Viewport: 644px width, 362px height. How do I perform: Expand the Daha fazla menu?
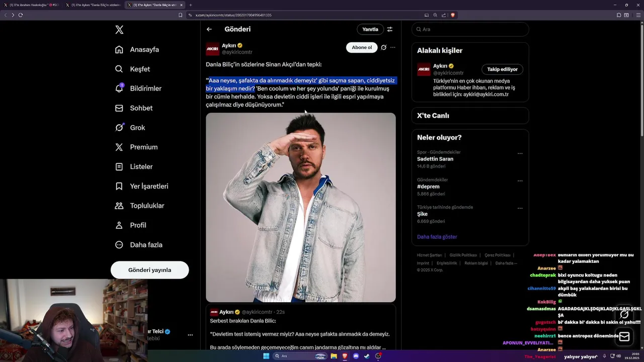click(x=138, y=245)
